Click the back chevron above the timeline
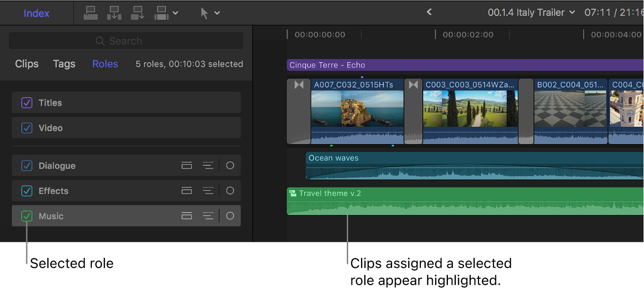 429,12
